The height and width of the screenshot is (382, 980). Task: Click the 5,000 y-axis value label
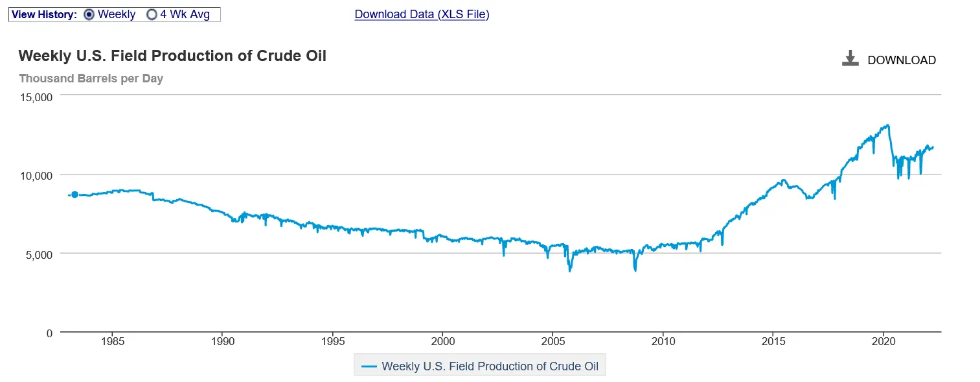click(40, 254)
